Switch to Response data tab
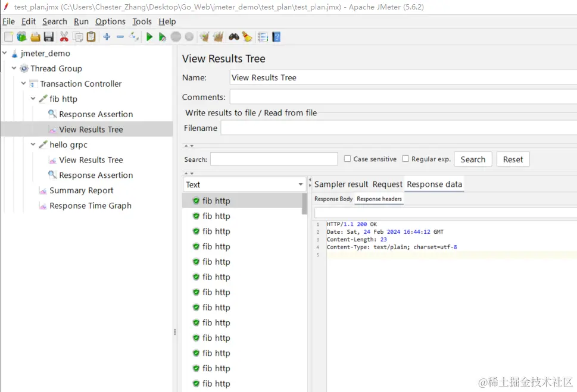577x392 pixels. [434, 184]
